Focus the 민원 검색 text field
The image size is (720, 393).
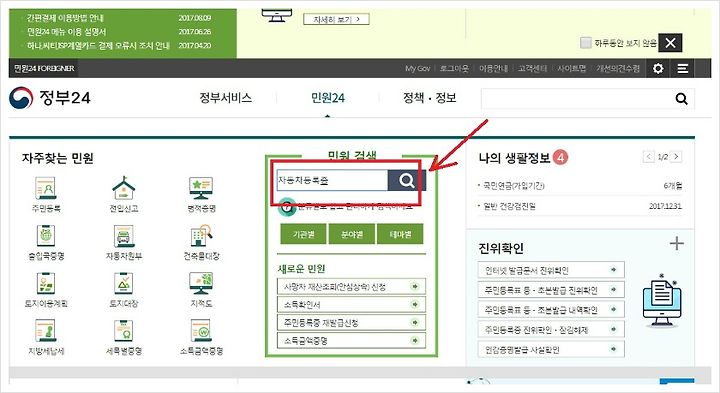pyautogui.click(x=332, y=180)
